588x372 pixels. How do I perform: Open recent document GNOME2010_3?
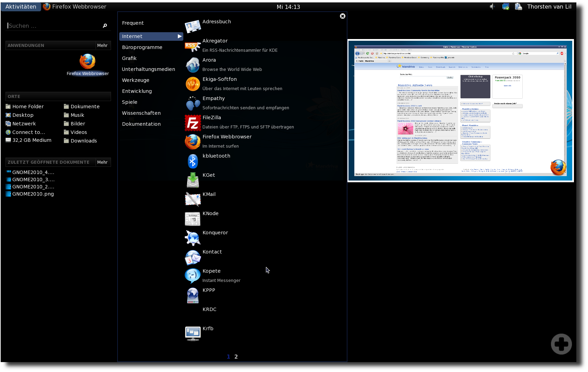[x=30, y=179]
